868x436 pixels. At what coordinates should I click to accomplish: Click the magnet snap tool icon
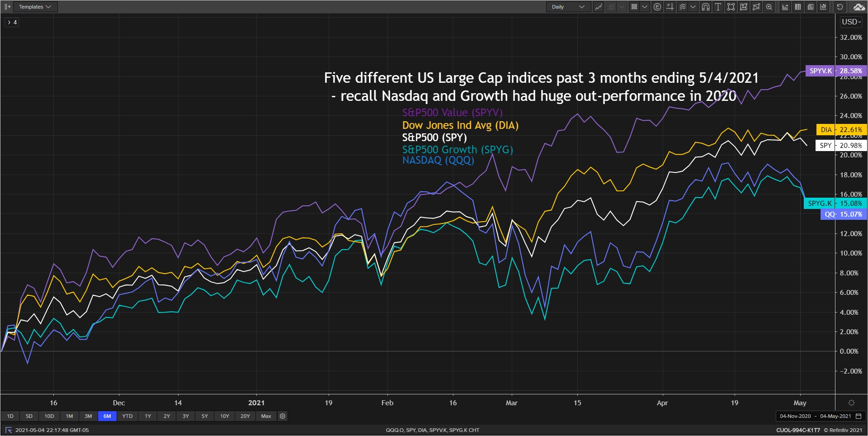[x=705, y=7]
